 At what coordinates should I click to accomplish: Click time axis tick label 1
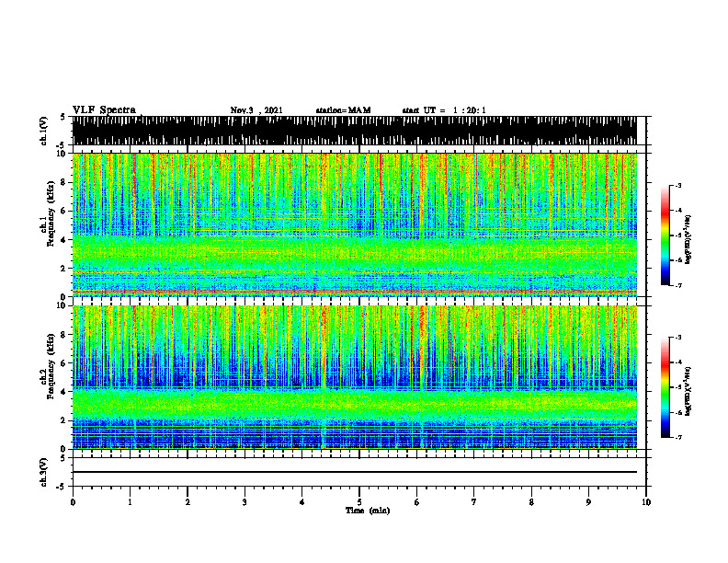click(x=130, y=502)
